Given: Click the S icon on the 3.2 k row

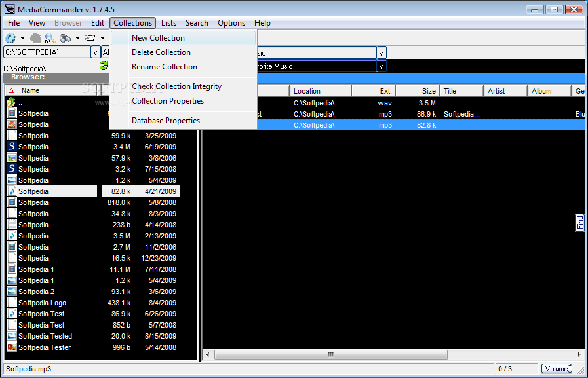Looking at the screenshot, I should pyautogui.click(x=12, y=169).
